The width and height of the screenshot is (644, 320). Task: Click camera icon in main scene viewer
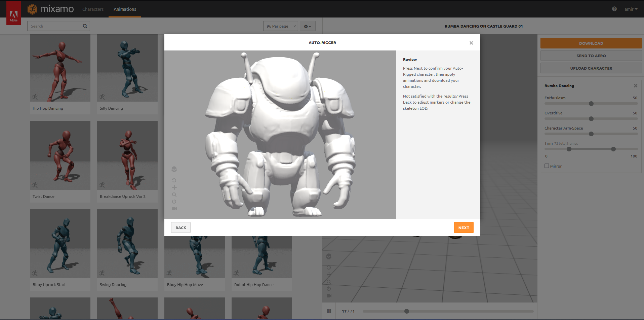329,296
